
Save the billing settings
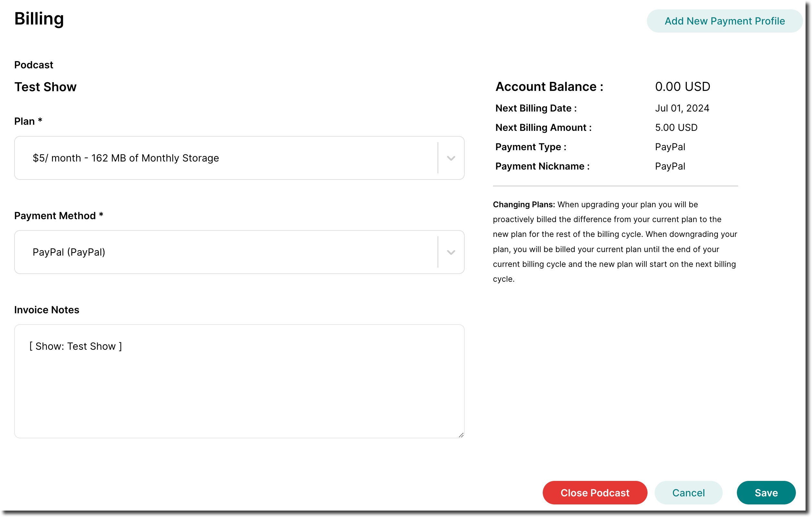pyautogui.click(x=766, y=493)
